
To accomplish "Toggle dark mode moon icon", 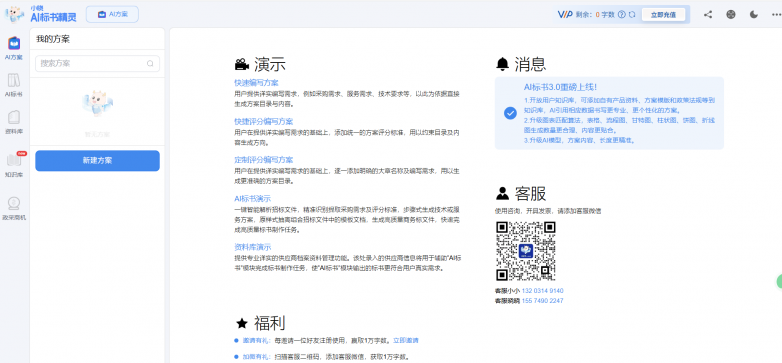I will pyautogui.click(x=754, y=14).
